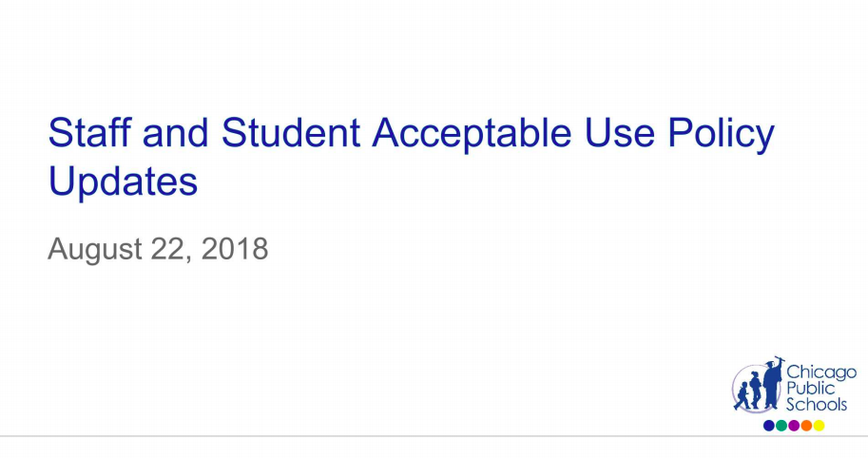Click the word Student in the title

(291, 132)
